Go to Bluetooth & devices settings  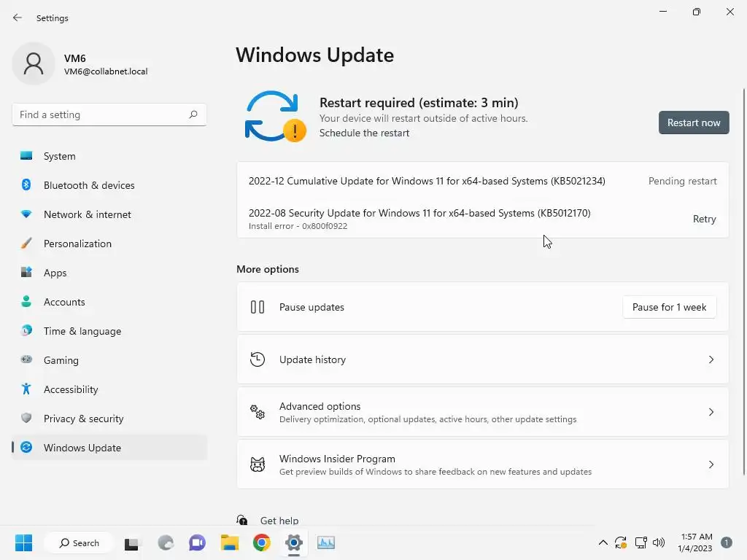[x=109, y=185]
